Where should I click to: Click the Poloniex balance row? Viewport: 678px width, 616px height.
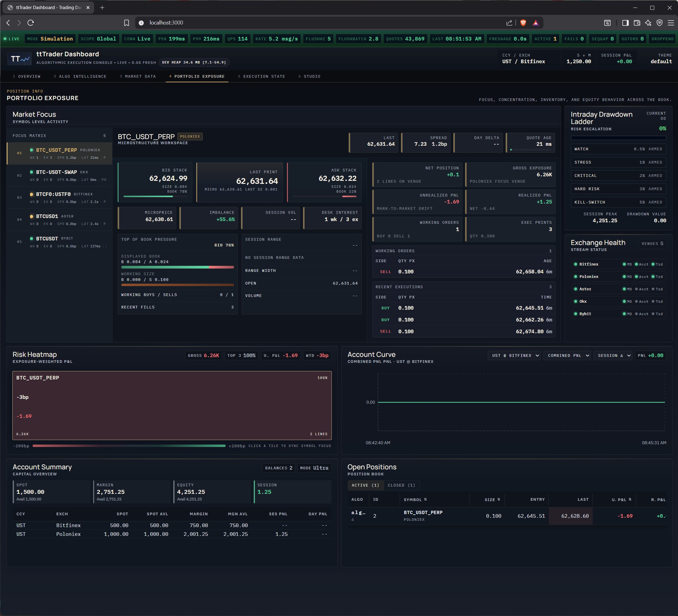(x=172, y=534)
